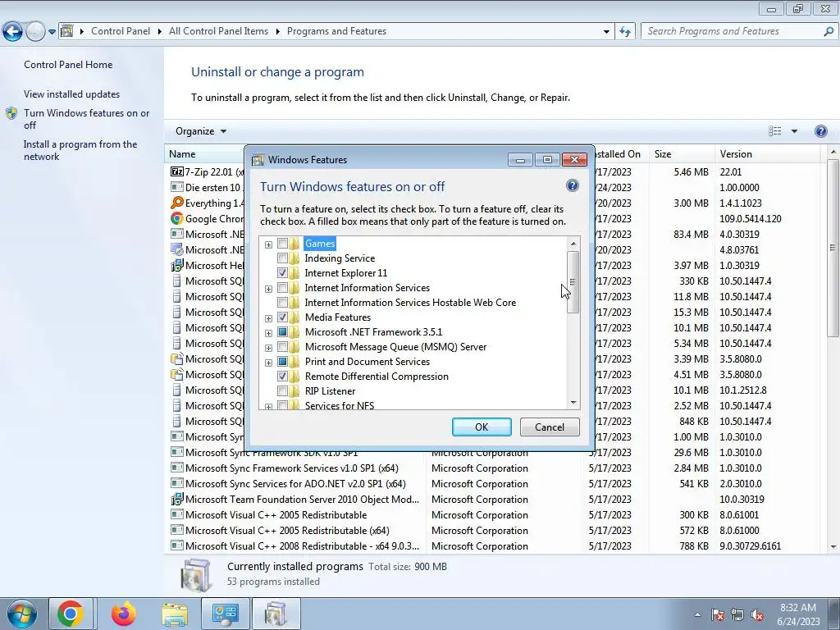Click the programs list scroll-down arrow

tap(833, 546)
